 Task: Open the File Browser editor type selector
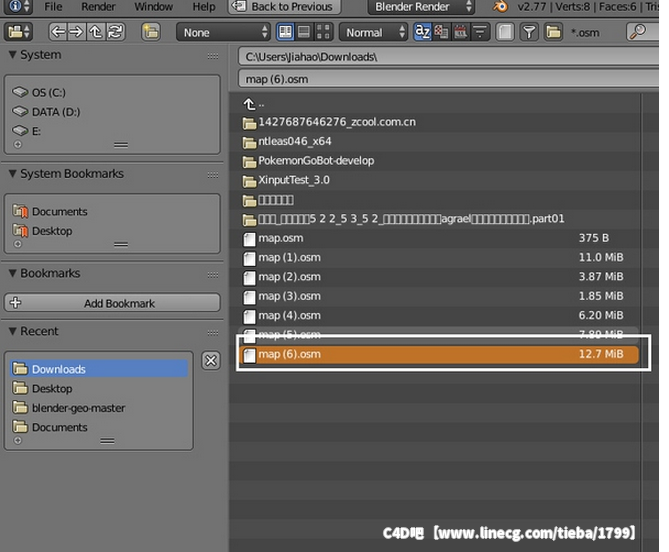19,32
